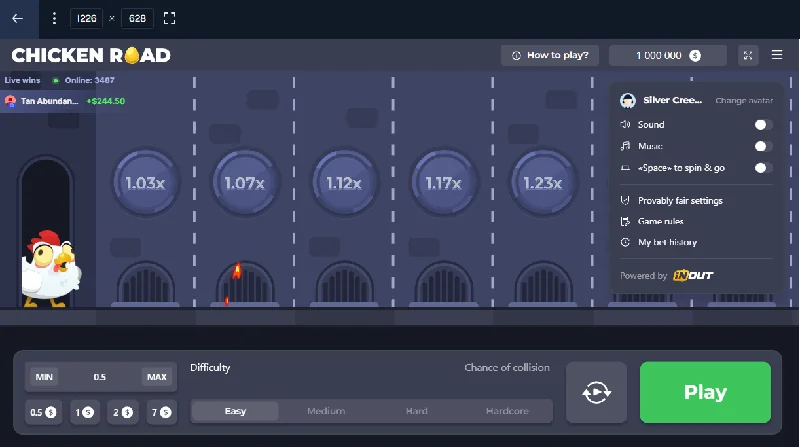Open the How to play? guide
The width and height of the screenshot is (800, 447).
[x=549, y=55]
